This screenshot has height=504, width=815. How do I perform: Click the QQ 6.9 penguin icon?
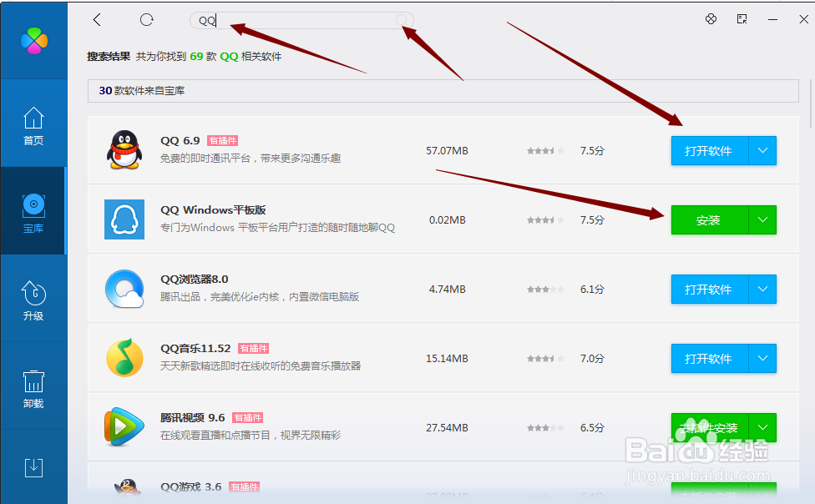pyautogui.click(x=124, y=150)
